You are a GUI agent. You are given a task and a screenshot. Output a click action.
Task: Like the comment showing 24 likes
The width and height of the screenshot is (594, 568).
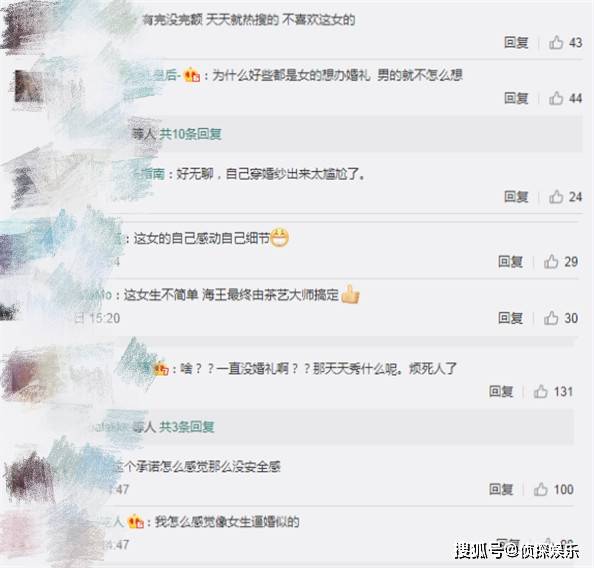point(556,197)
